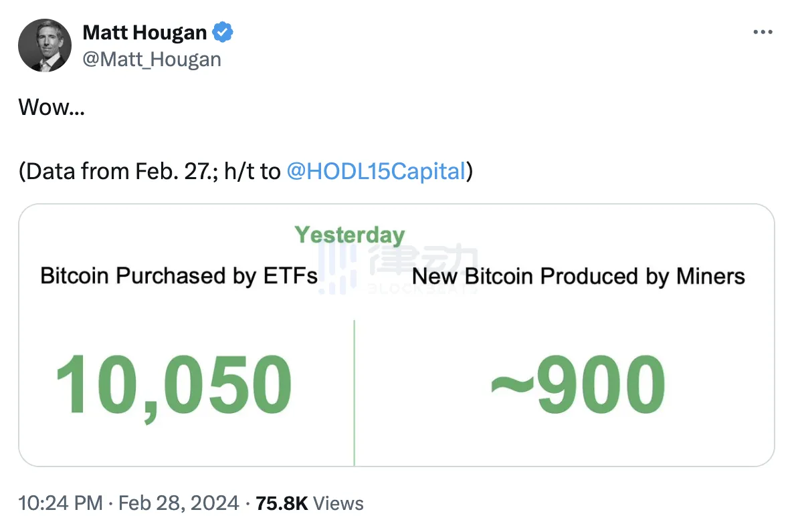Open the @HODL15Capital mention link
This screenshot has width=796, height=532.
(x=376, y=172)
